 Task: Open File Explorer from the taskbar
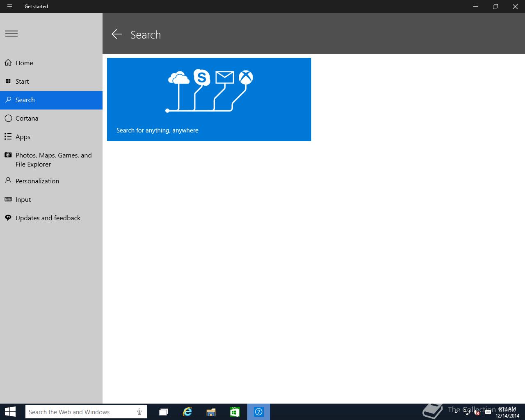211,412
